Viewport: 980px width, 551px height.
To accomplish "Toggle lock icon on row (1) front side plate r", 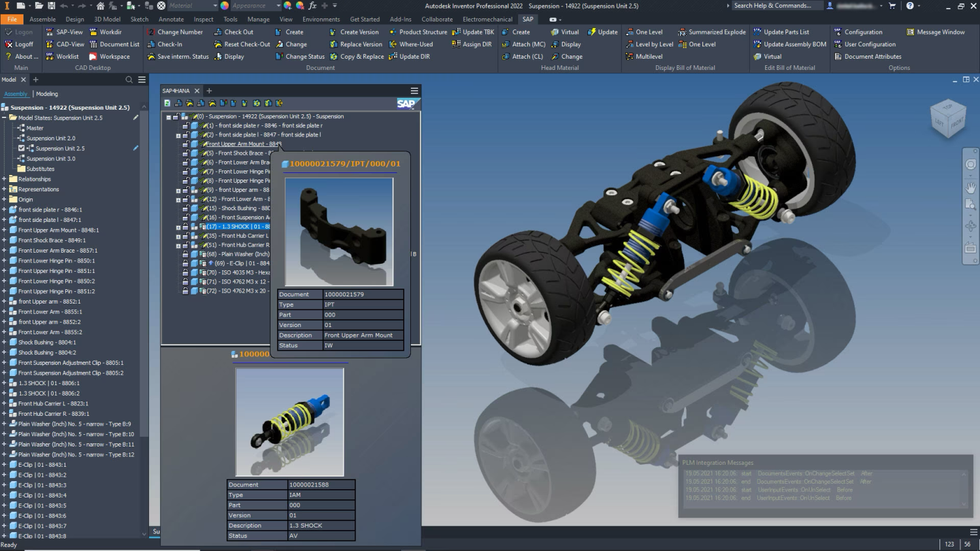I will [x=186, y=125].
